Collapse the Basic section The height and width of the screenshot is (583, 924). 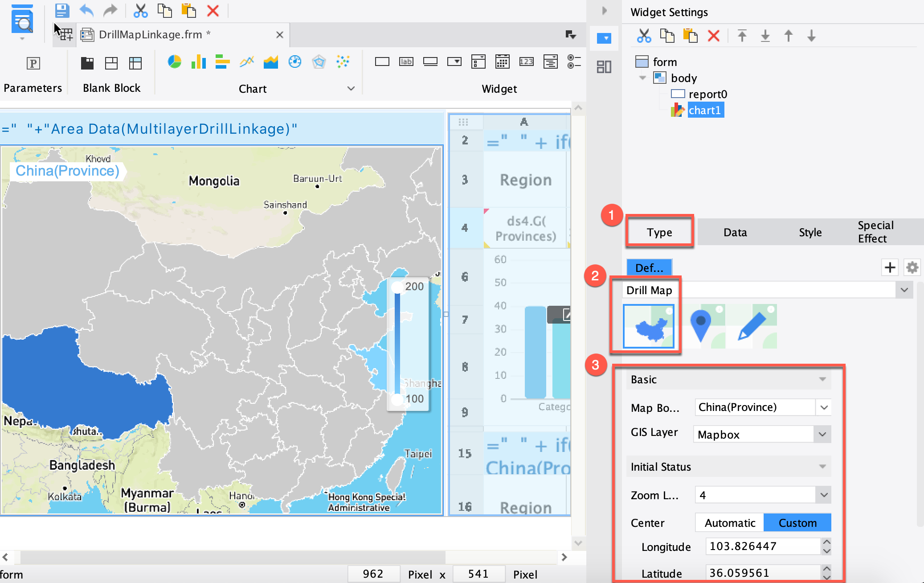(822, 379)
